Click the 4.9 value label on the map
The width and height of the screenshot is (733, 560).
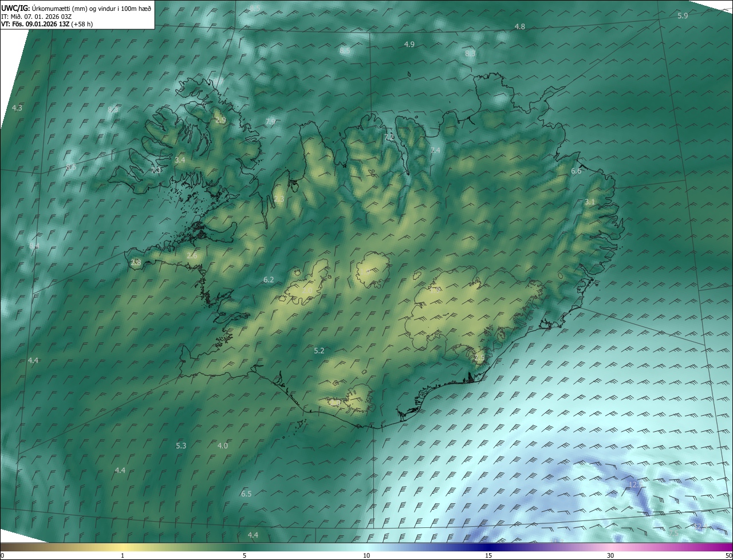(x=409, y=44)
